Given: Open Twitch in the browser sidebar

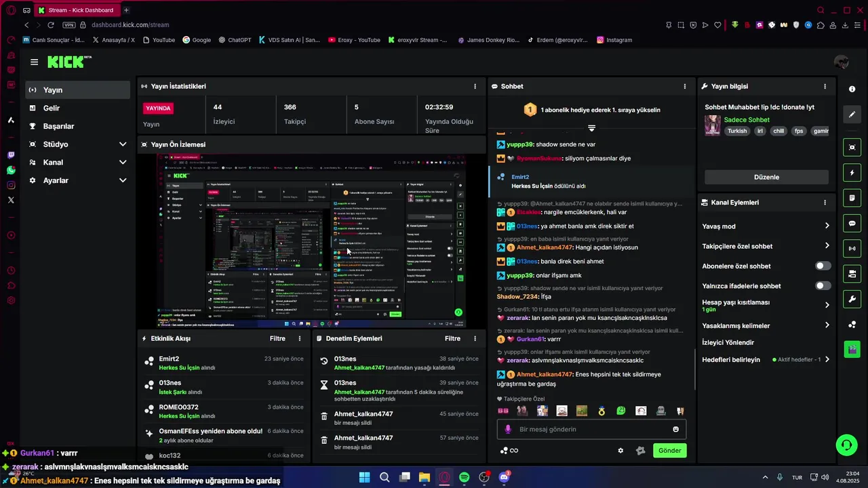Looking at the screenshot, I should 11,155.
